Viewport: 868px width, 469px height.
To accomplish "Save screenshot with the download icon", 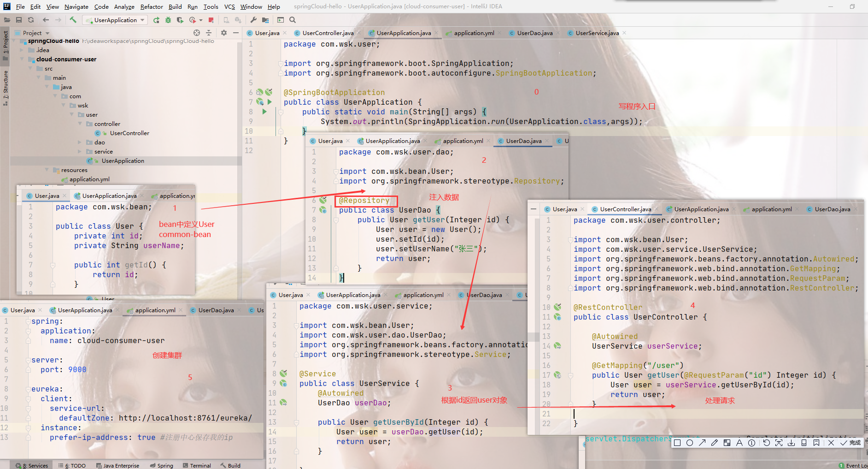I will pyautogui.click(x=791, y=443).
